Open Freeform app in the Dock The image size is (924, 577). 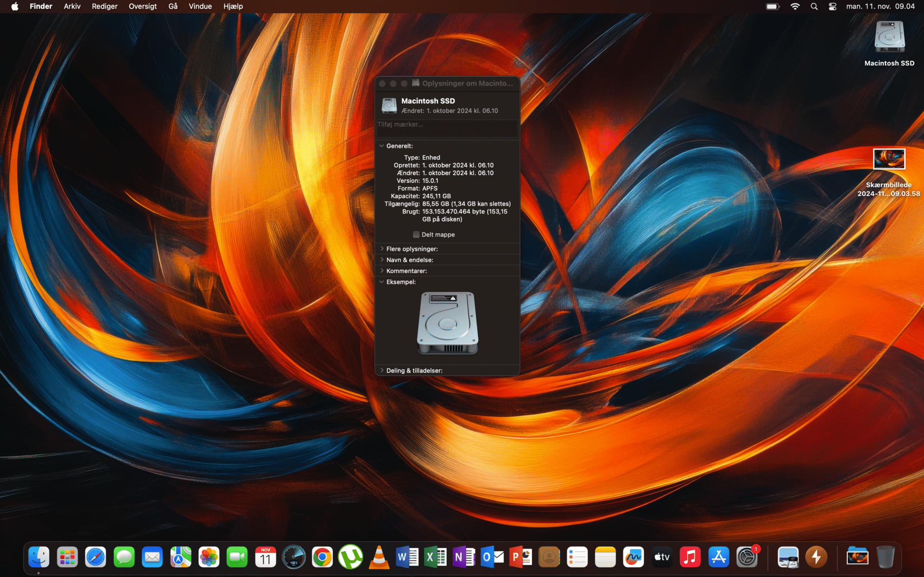633,557
